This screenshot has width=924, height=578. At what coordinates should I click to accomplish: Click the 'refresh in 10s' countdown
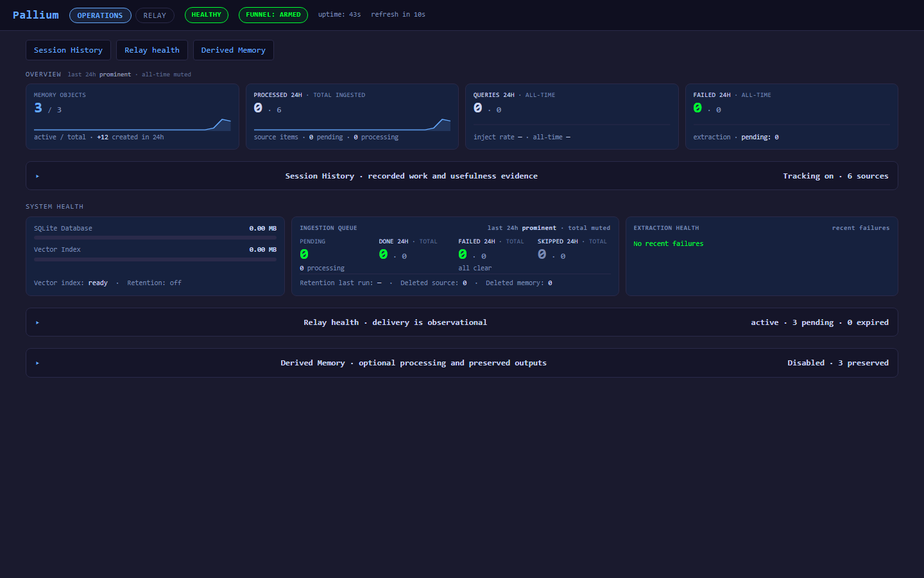(398, 14)
